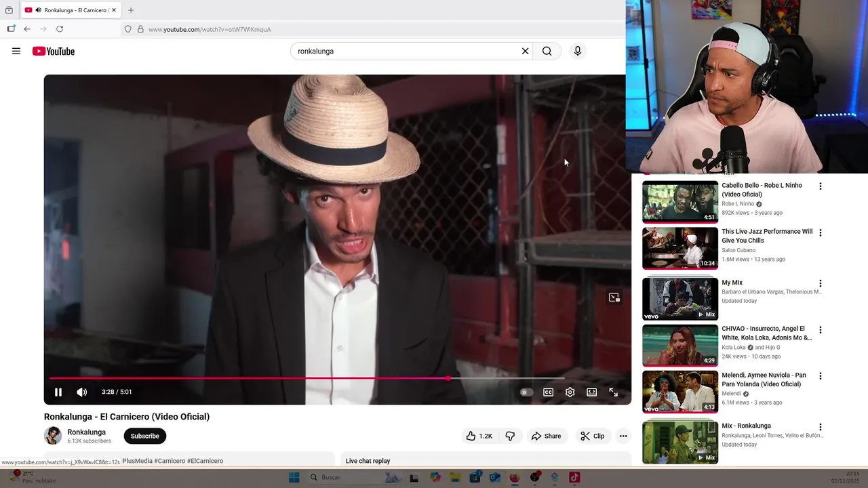Create a Clip of the video
868x488 pixels.
[592, 436]
